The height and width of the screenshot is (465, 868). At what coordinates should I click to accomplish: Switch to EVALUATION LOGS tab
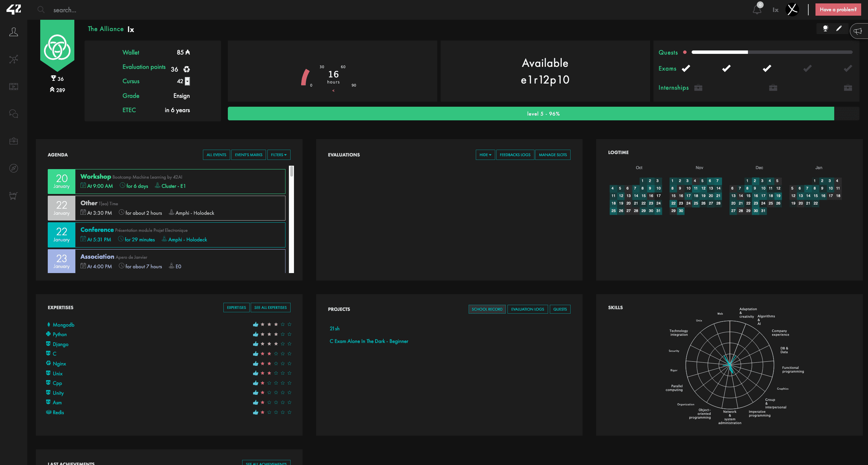coord(527,309)
